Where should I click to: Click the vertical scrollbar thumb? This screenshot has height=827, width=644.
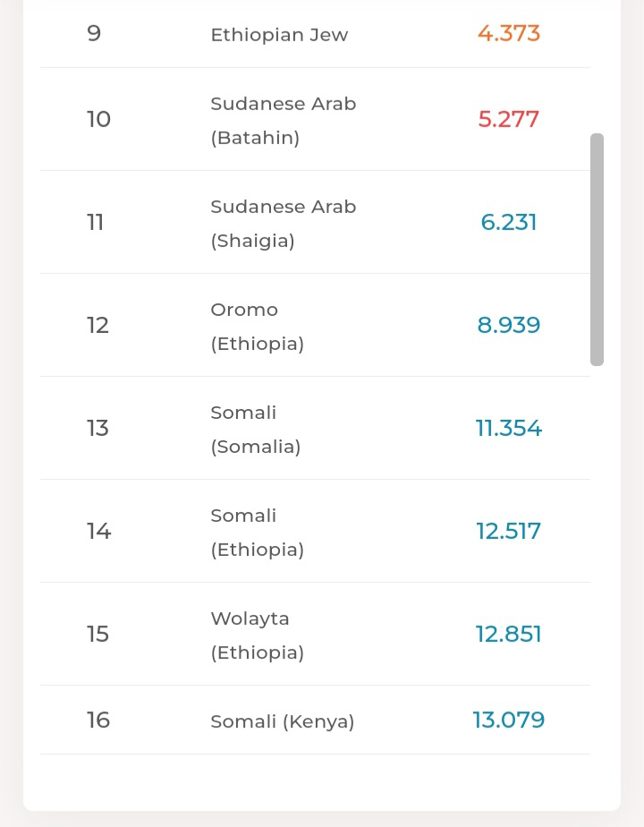(597, 250)
